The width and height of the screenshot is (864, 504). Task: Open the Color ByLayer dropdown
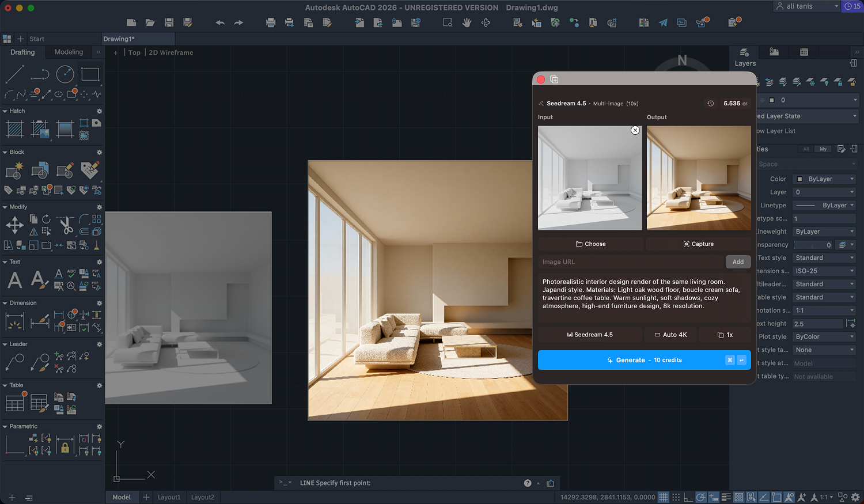(824, 179)
